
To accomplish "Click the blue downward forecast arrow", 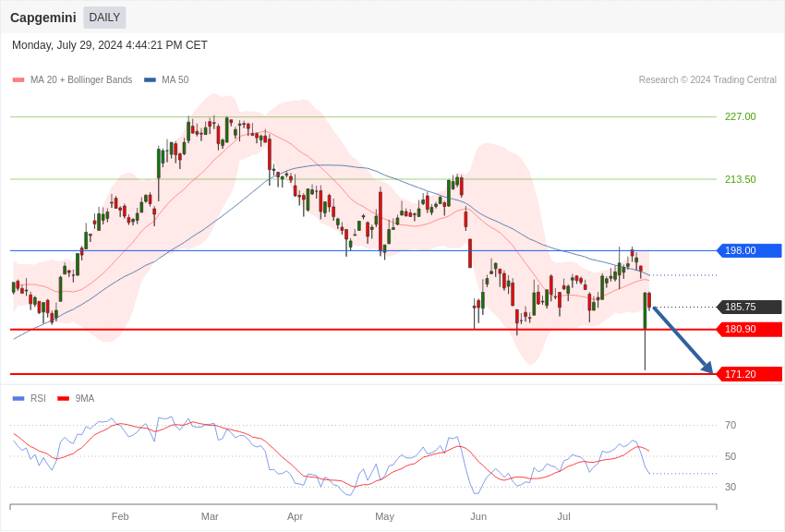I will 682,340.
